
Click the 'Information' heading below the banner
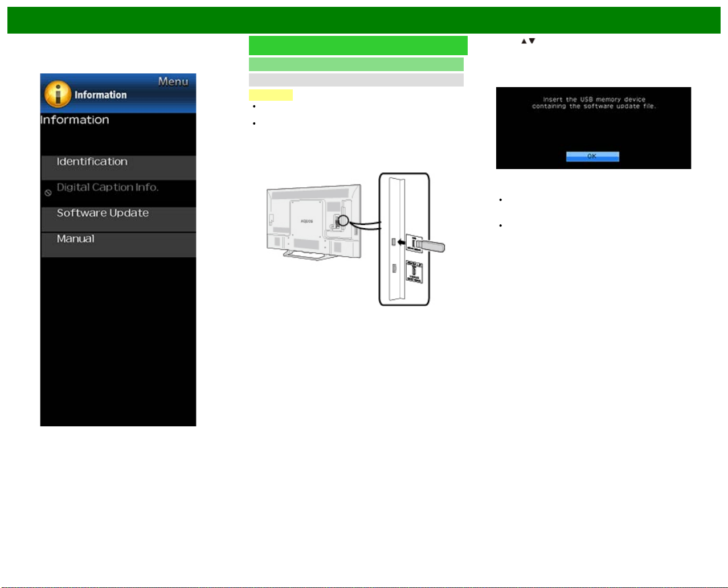(75, 120)
